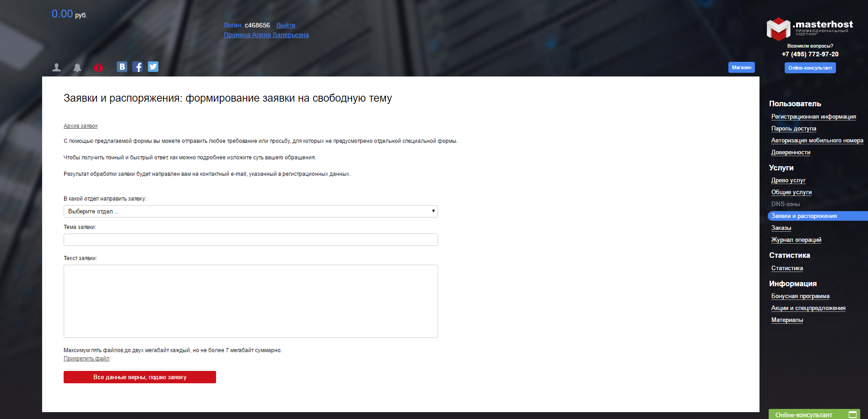
Task: Click the greyed 'DNS-зоны' item
Action: (x=786, y=204)
